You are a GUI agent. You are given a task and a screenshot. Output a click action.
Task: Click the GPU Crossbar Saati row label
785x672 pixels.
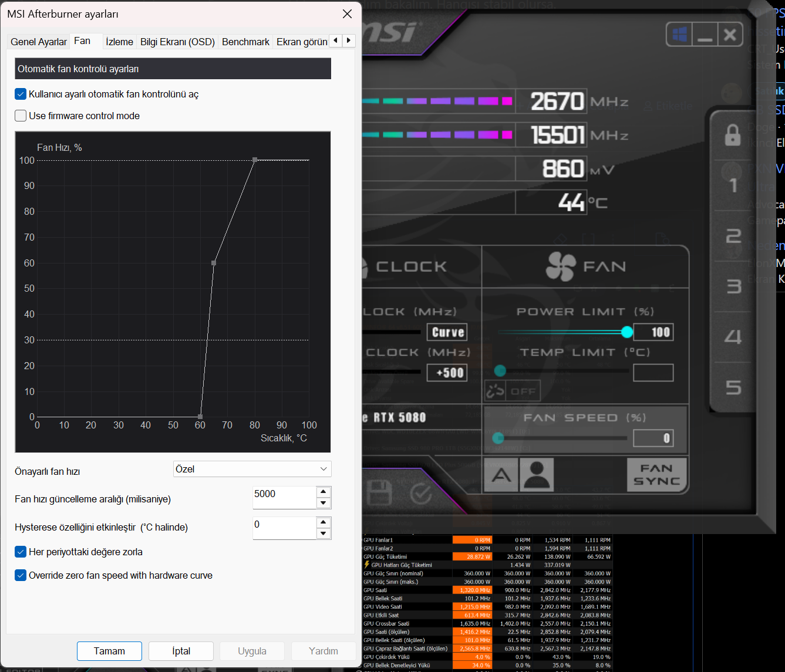click(x=386, y=623)
